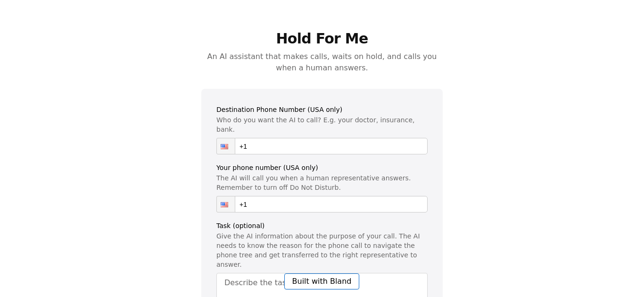The image size is (644, 297).
Task: Click the 'Describe the' placeholder text
Action: pos(248,282)
